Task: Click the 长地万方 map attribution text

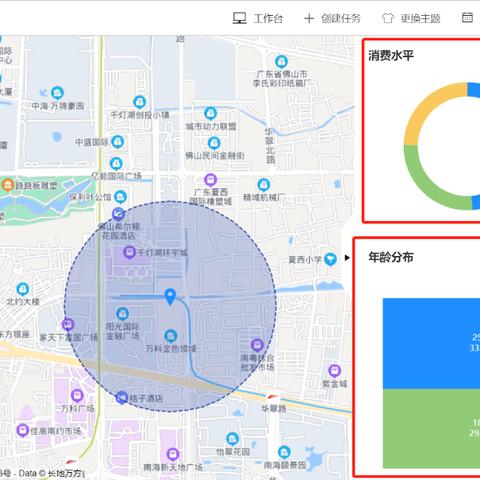Action: 65,473
